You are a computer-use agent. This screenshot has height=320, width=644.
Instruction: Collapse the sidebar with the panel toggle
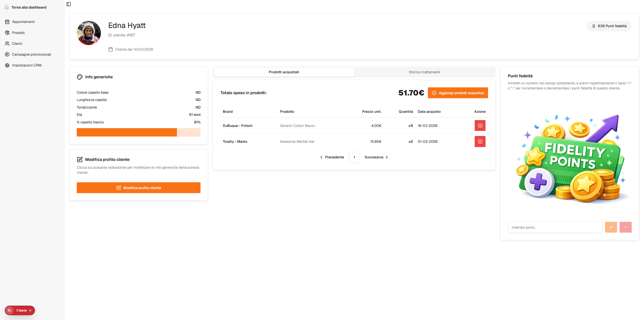coord(68,4)
